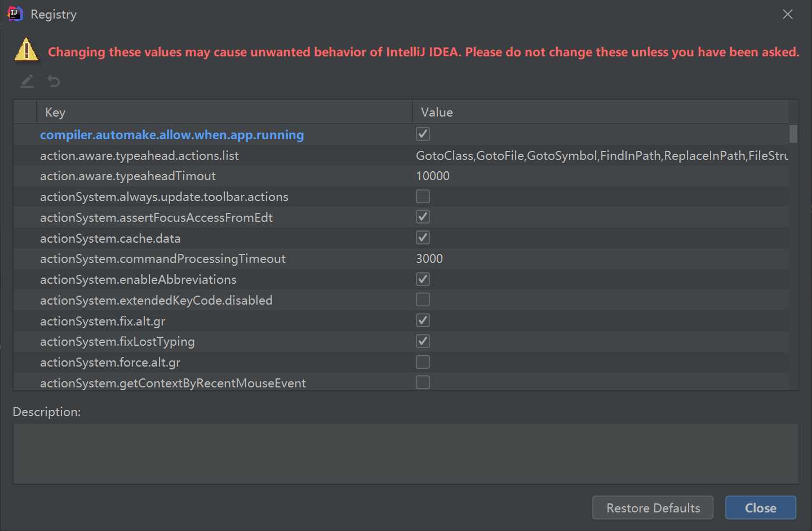Uncheck actionSystem.fix.alt.gr checkbox
This screenshot has height=531, width=812.
(x=423, y=320)
